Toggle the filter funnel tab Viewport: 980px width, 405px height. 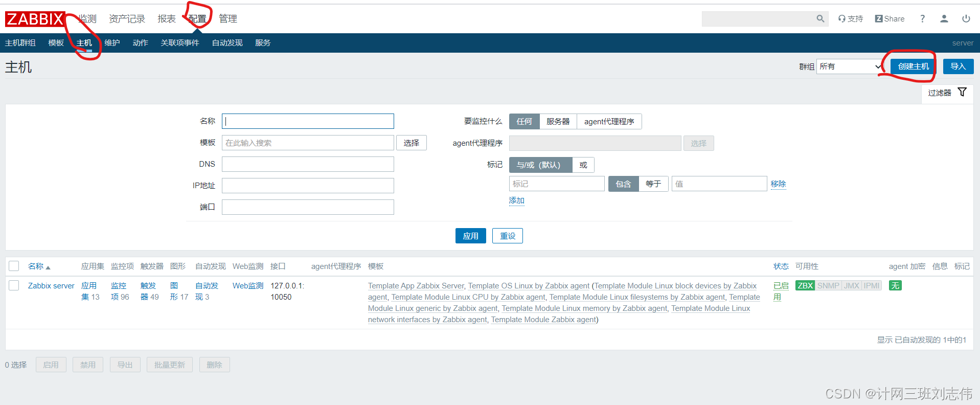(x=947, y=93)
